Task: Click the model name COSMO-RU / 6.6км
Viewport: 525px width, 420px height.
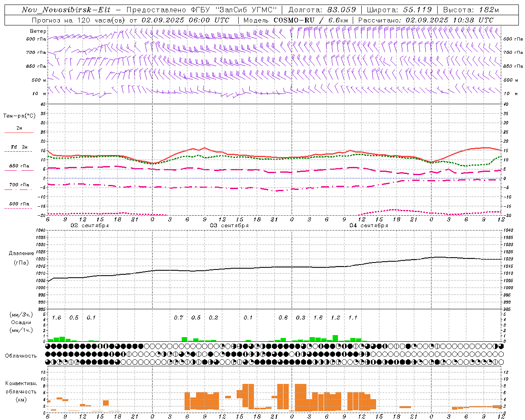Action: click(x=310, y=20)
